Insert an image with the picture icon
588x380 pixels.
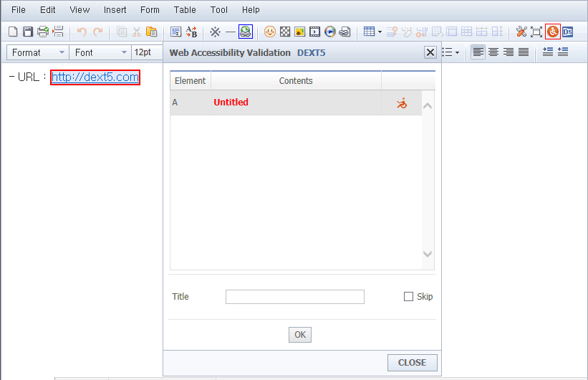pos(299,32)
